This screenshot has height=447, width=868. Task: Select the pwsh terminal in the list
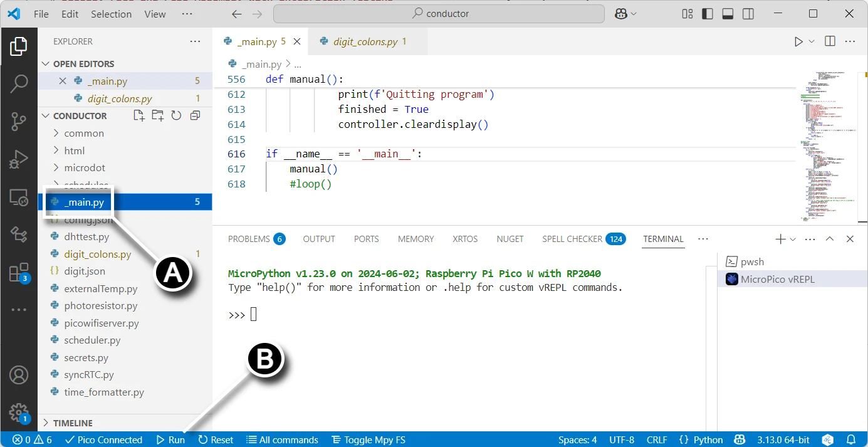coord(792,262)
